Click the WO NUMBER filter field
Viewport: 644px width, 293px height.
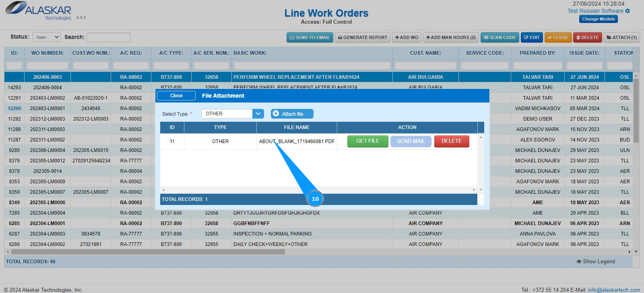tap(47, 66)
